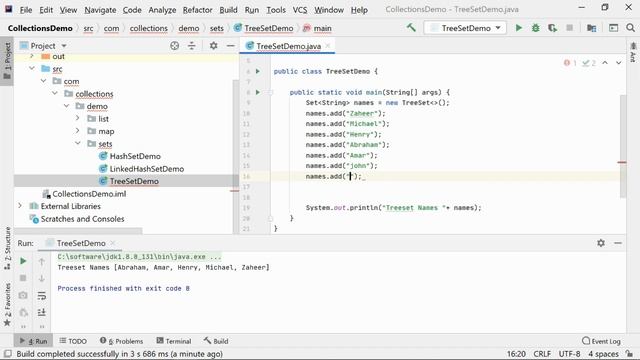Close the TreeSetDemo.java editor tab
Viewport: 640px width, 360px height.
pyautogui.click(x=328, y=46)
